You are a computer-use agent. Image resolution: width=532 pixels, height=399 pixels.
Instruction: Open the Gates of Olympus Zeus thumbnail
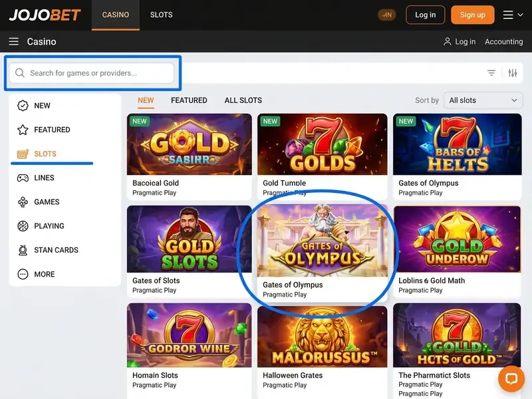(323, 241)
